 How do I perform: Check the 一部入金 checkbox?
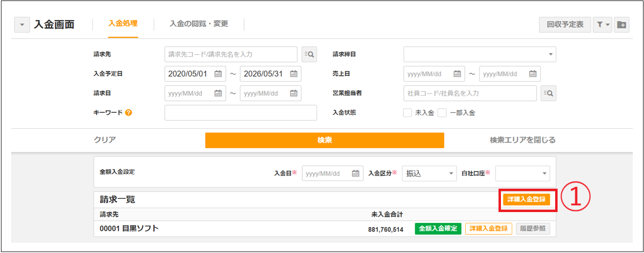tap(442, 113)
